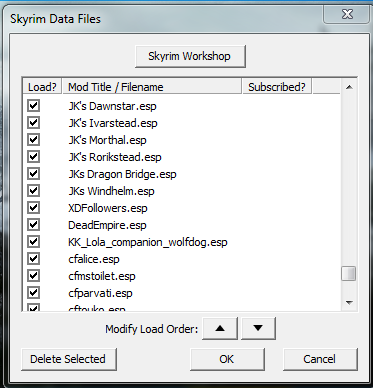Viewport: 373px width, 388px height.
Task: Toggle KK_Lola_companion_wolfdog.esp checkbox
Action: [33, 242]
